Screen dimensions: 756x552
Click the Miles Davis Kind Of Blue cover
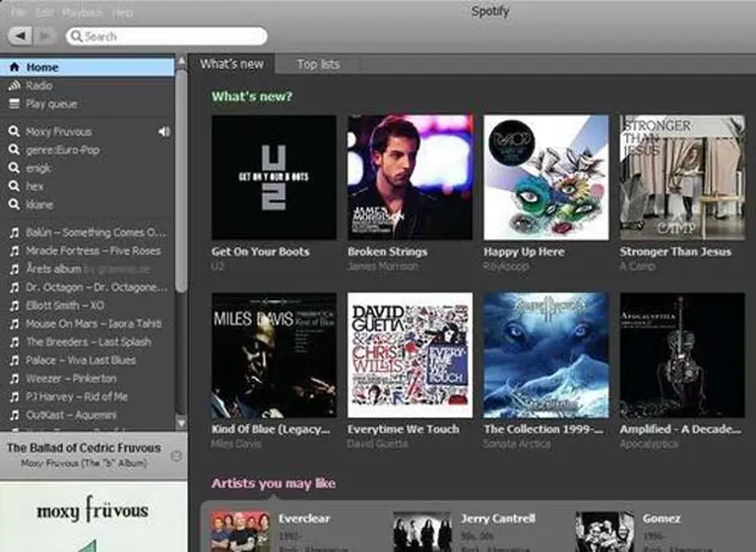[x=274, y=355]
